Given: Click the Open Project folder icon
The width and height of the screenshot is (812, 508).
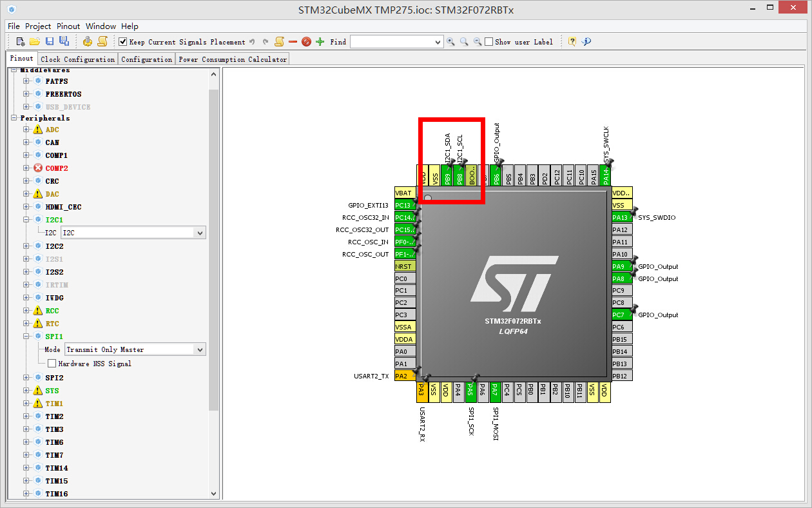Looking at the screenshot, I should [35, 41].
